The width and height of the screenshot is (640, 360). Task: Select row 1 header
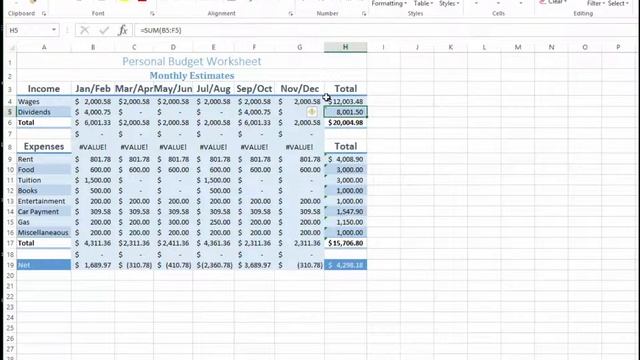[x=10, y=62]
